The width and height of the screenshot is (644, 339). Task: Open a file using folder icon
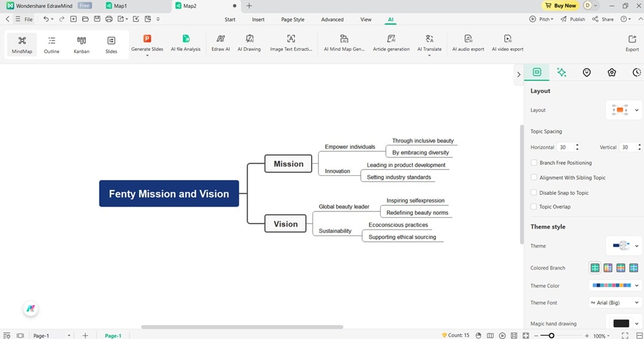pos(85,19)
